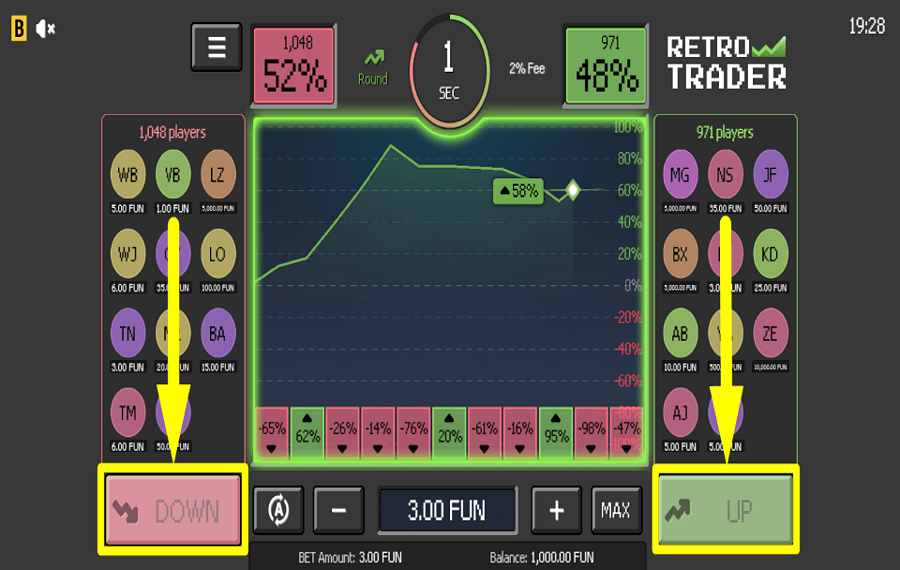Increase bet with plus button
This screenshot has height=570, width=900.
tap(556, 510)
